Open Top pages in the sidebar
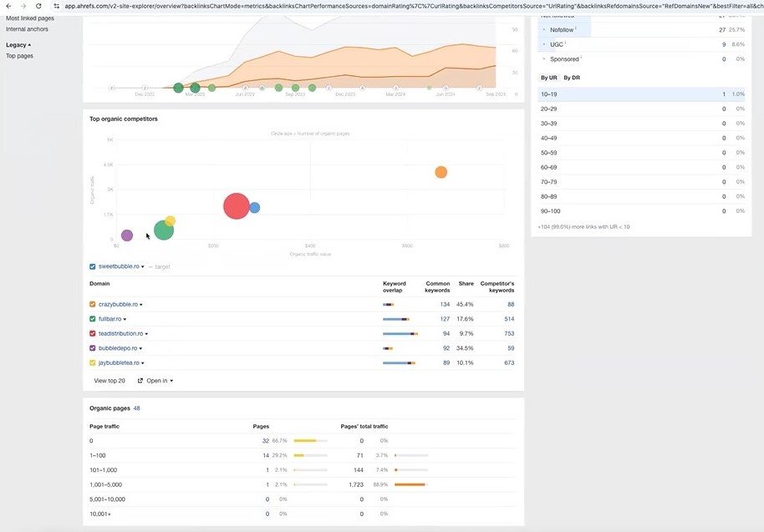 click(19, 56)
